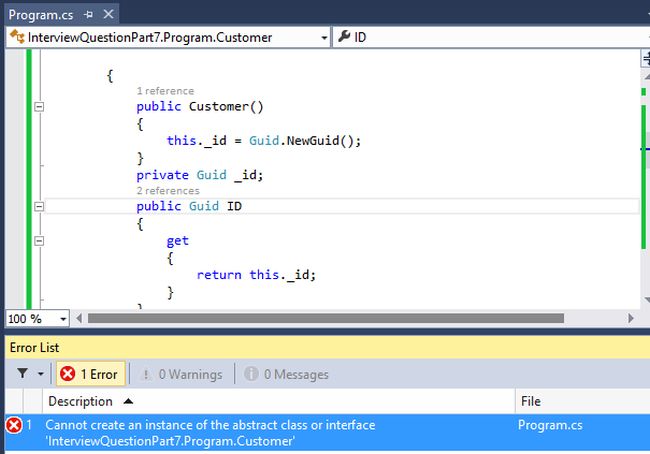The image size is (650, 454).
Task: Click the Error List panel title
Action: pyautogui.click(x=34, y=347)
